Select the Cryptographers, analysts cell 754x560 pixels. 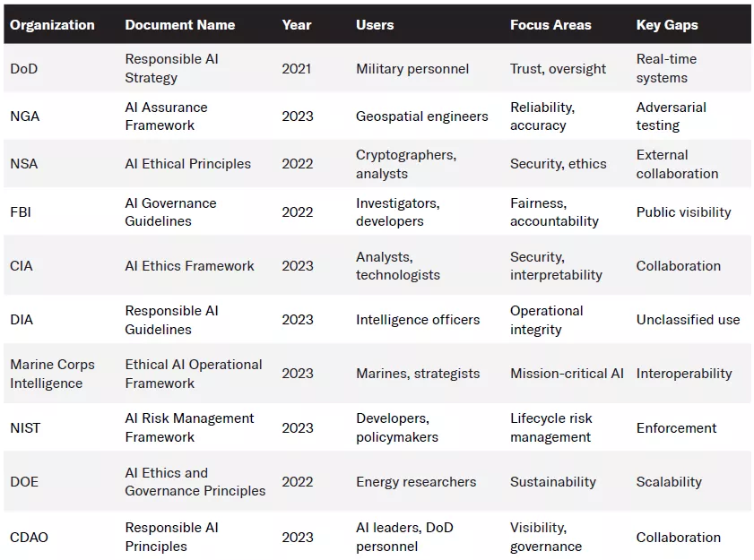pyautogui.click(x=406, y=164)
